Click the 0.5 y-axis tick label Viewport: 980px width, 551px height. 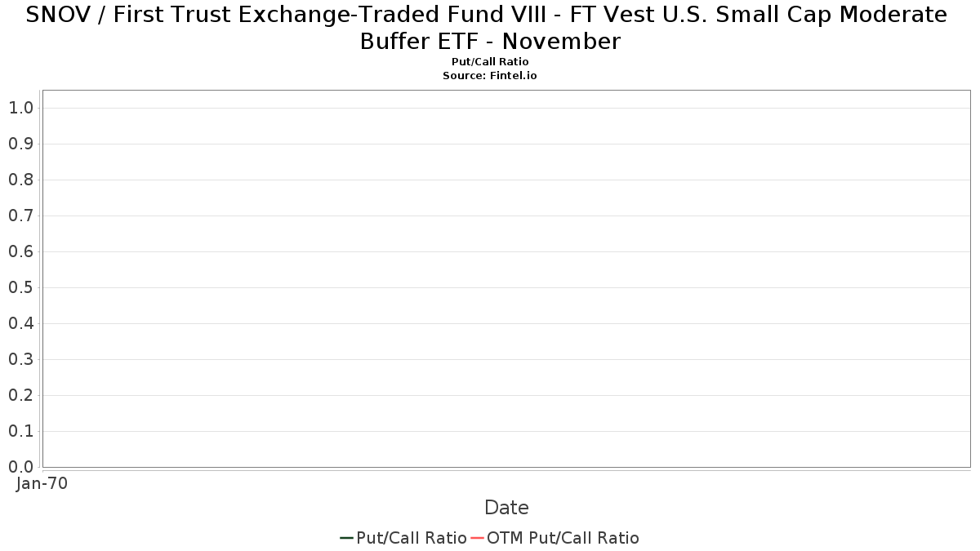(20, 287)
